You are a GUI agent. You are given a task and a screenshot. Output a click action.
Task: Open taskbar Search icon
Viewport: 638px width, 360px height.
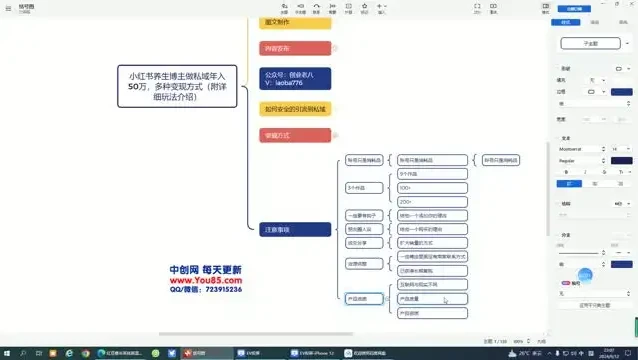click(x=23, y=353)
